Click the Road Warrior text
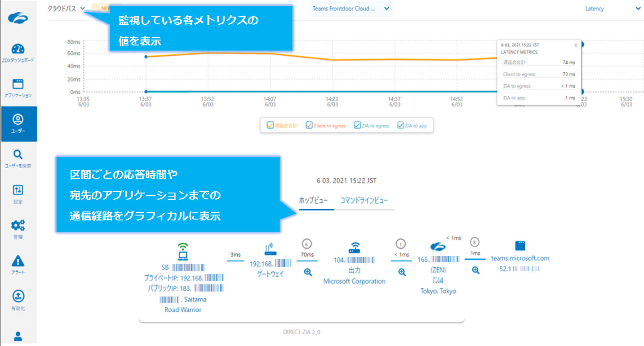644x346 pixels. coord(183,310)
